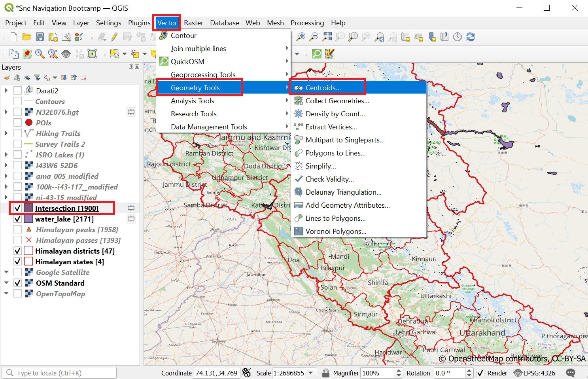
Task: Open filter legend funnel icon
Action: (x=37, y=78)
